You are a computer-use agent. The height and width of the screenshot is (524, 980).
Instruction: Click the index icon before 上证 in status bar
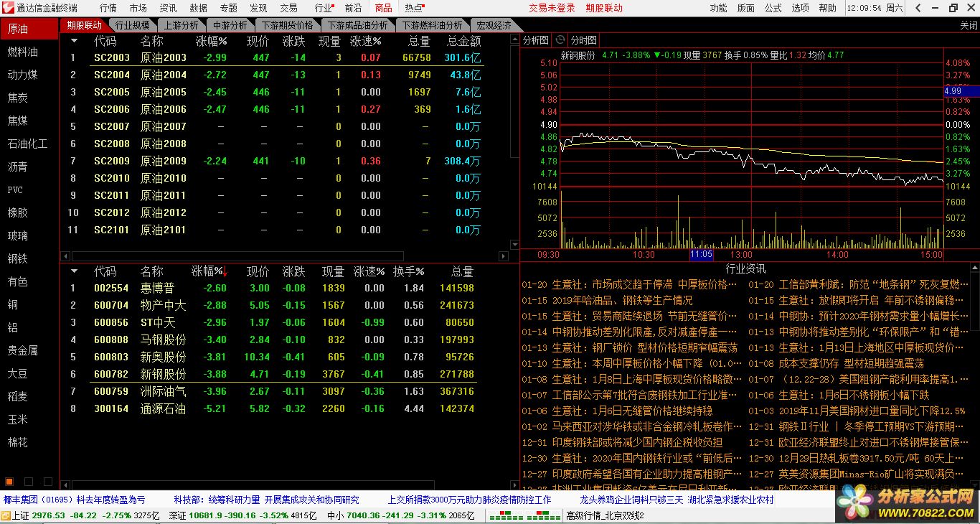click(x=6, y=515)
